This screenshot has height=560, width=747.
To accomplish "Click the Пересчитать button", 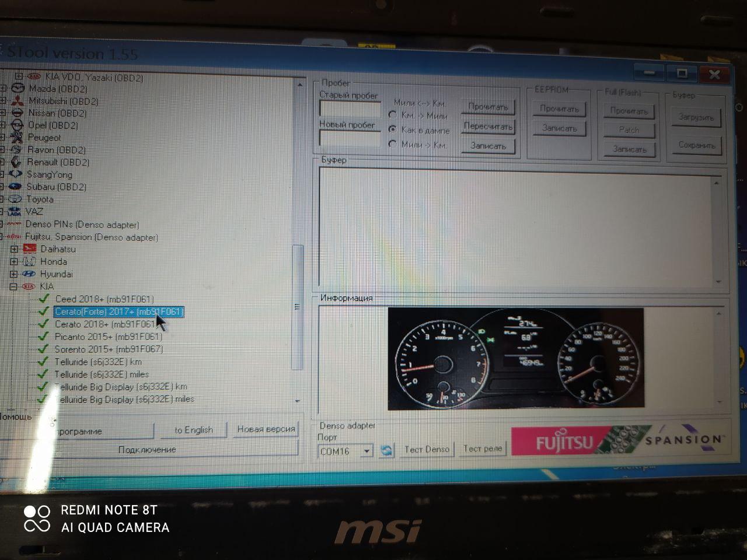I will tap(488, 126).
